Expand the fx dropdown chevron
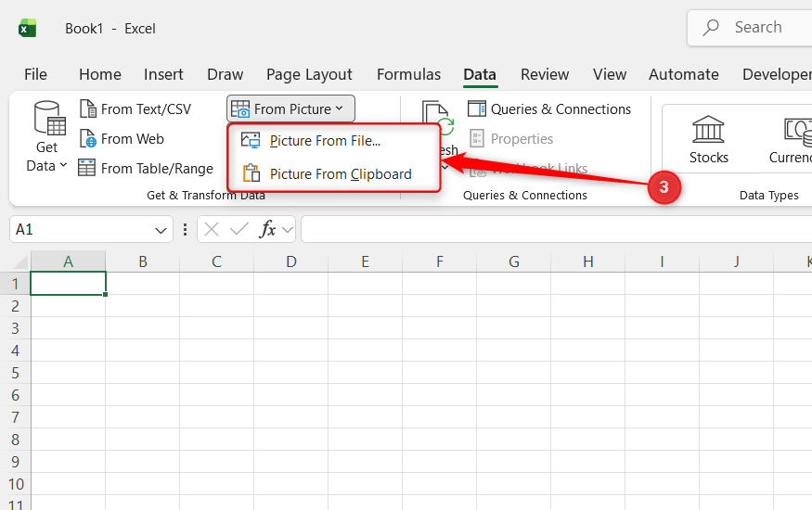Viewport: 812px width, 510px height. [x=288, y=230]
